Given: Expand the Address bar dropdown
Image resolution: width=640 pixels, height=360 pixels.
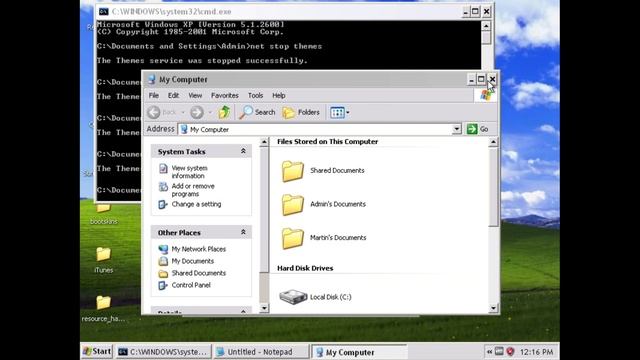Looking at the screenshot, I should pyautogui.click(x=457, y=129).
